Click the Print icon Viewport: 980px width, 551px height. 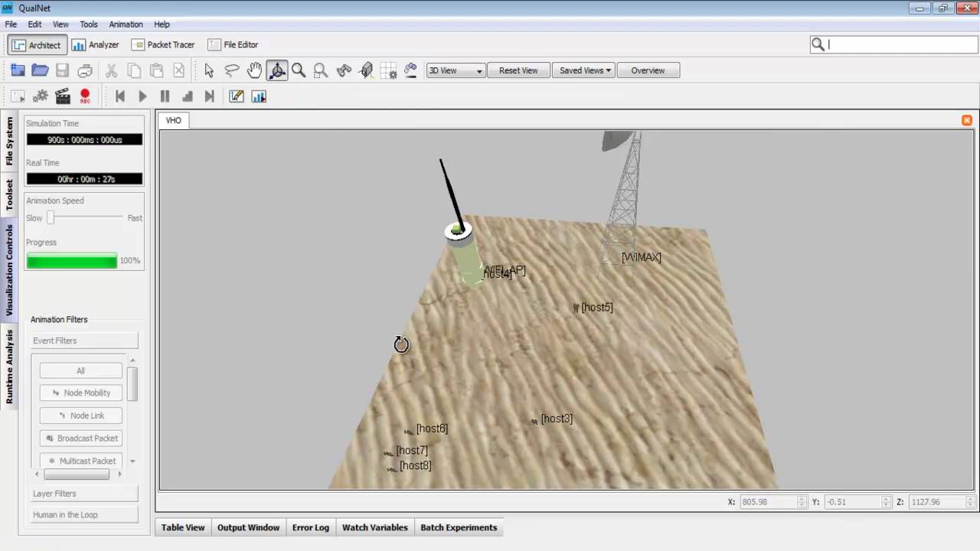click(85, 70)
